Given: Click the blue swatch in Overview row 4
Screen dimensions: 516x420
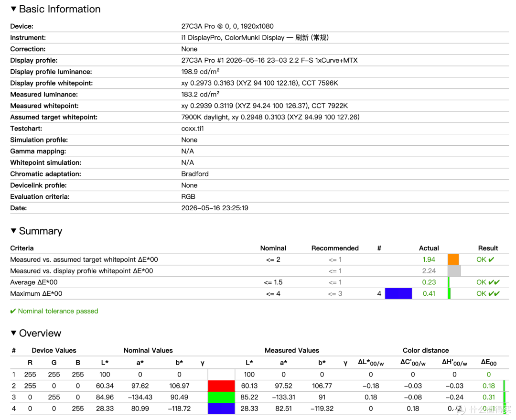Looking at the screenshot, I should point(221,409).
